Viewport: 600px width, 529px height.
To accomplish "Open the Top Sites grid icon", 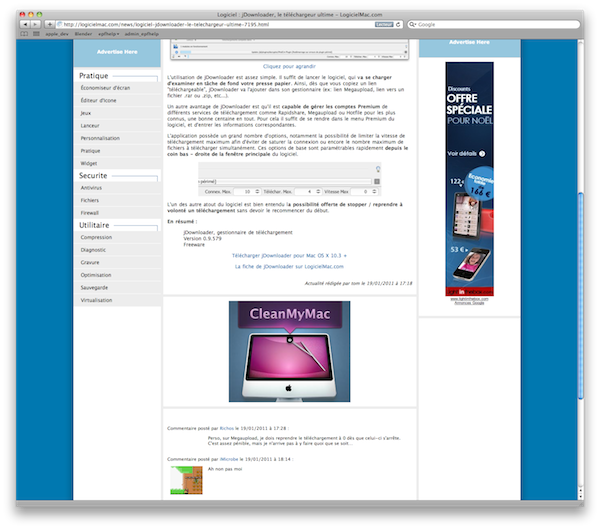I will [x=36, y=34].
